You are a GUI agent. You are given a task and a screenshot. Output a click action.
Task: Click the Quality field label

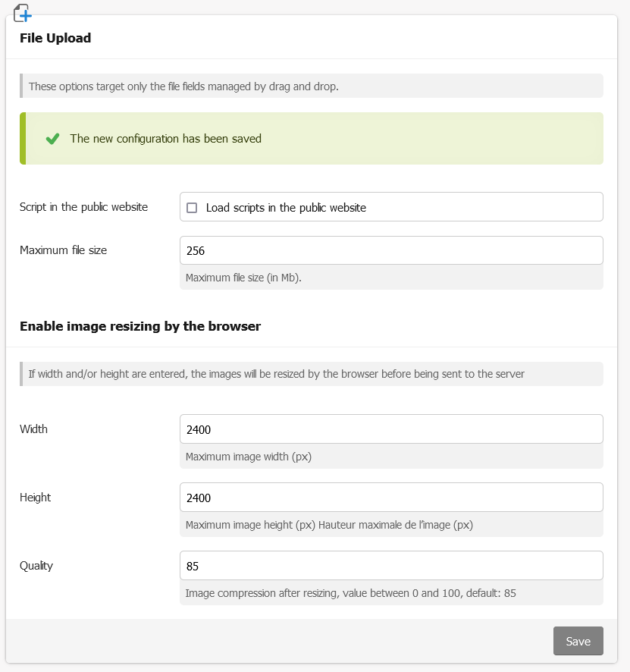(36, 566)
